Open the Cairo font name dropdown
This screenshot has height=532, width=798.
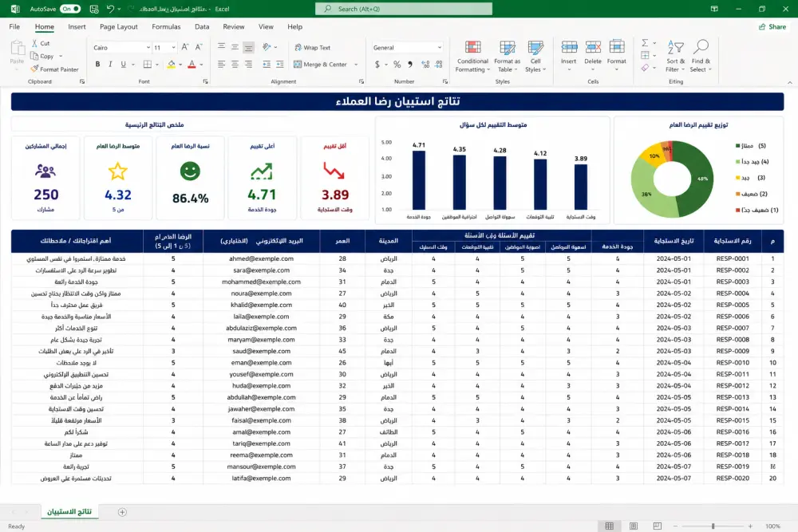click(148, 47)
